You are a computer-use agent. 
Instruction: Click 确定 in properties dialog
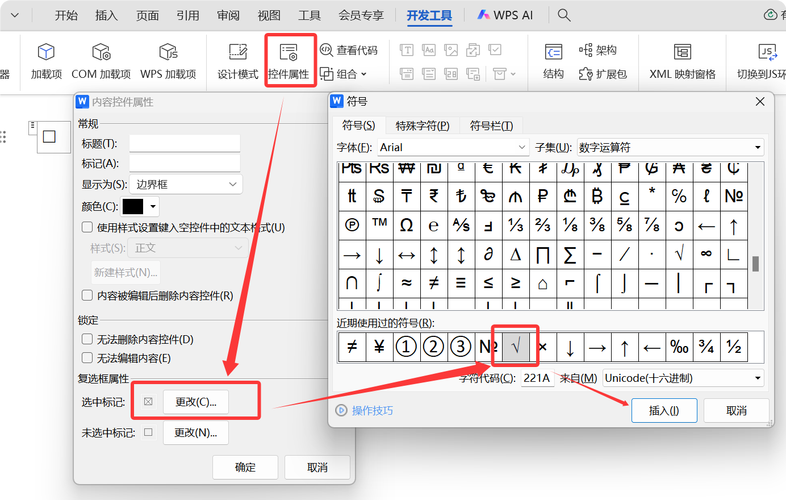pos(245,467)
